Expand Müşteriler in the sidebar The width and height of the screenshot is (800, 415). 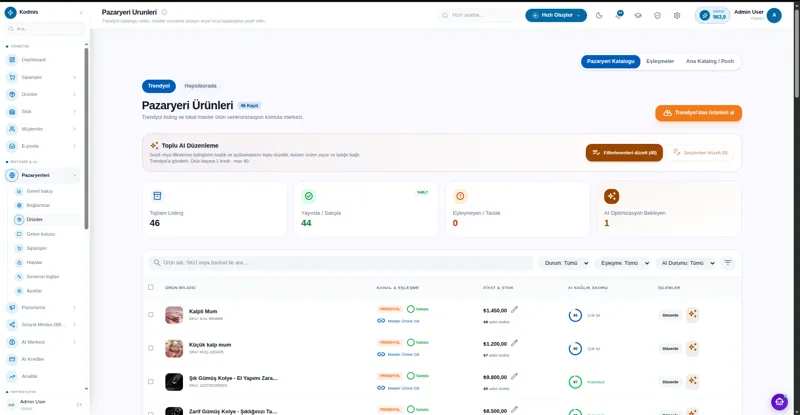click(x=42, y=129)
